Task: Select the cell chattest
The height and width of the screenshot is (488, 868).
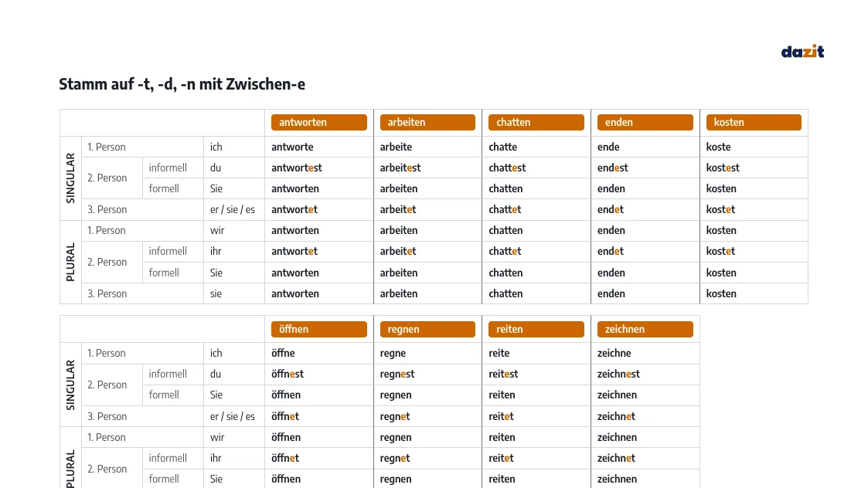Action: [507, 168]
